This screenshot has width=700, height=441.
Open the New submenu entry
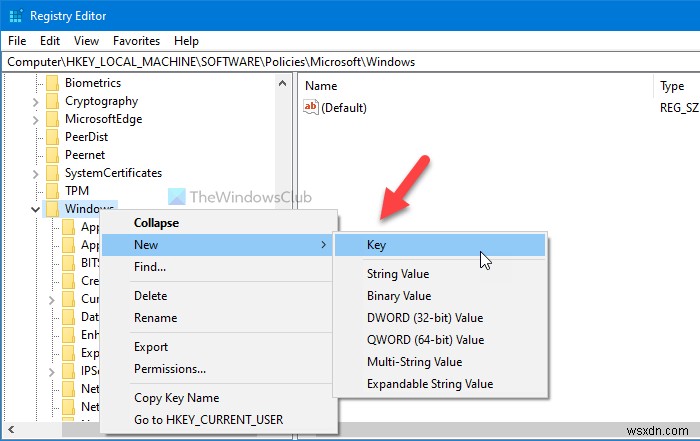[218, 245]
